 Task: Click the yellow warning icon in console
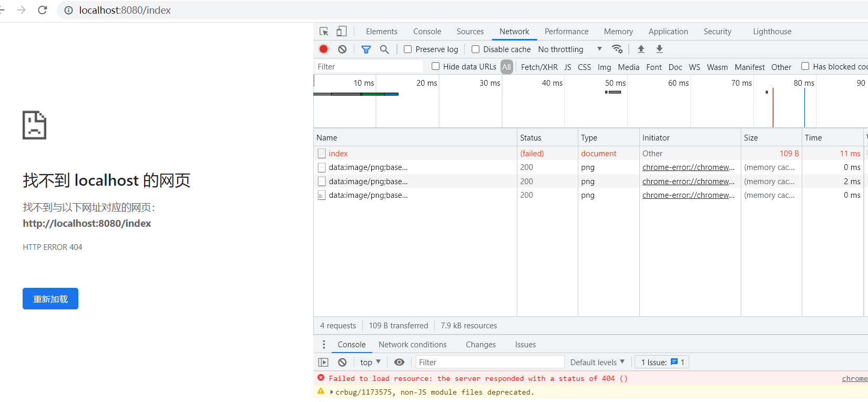point(321,391)
